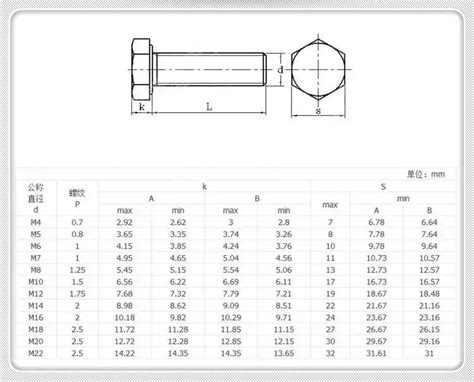This screenshot has width=474, height=382.
Task: Click the 21.67 cell in M14 row
Action: pyautogui.click(x=377, y=306)
